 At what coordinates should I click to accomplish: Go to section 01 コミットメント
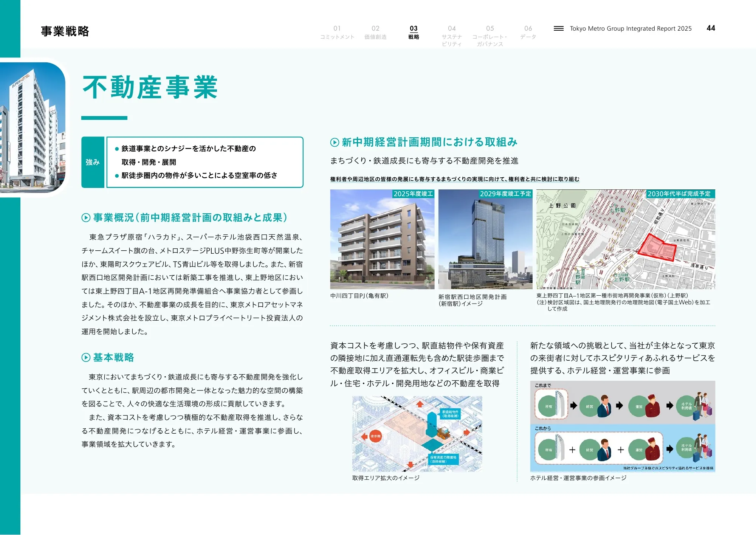(x=337, y=33)
